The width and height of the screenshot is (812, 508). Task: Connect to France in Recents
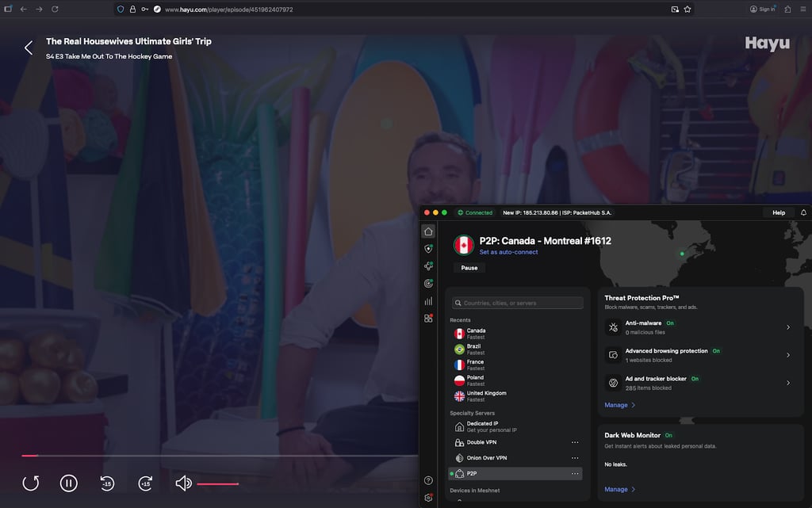point(517,365)
